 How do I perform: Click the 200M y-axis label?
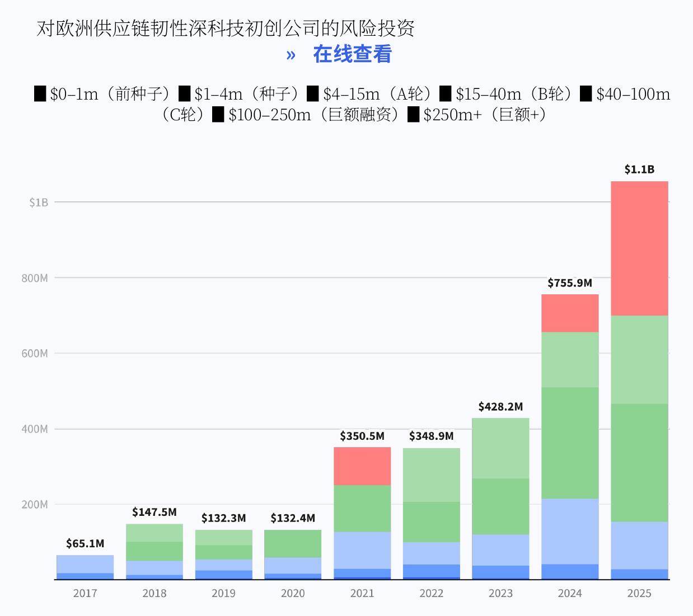35,505
